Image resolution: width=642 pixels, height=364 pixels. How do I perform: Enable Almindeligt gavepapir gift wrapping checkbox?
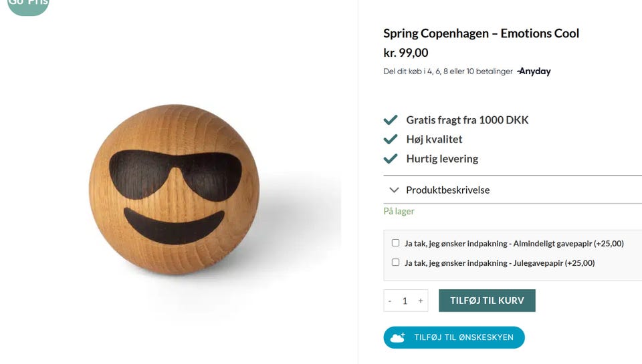coord(395,243)
